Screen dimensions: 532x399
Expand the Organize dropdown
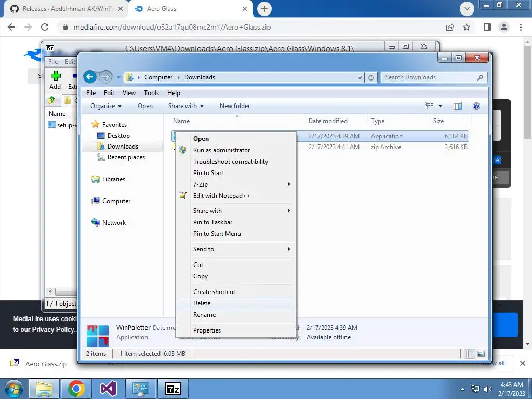click(x=106, y=106)
